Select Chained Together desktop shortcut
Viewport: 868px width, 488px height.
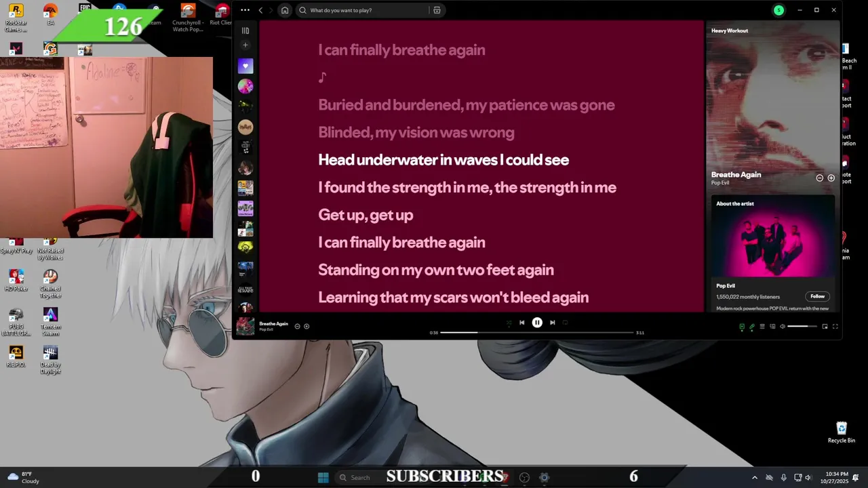click(50, 284)
